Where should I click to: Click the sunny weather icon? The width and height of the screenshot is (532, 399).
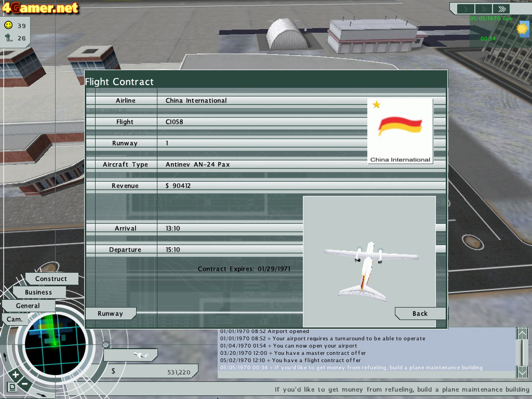click(x=523, y=29)
